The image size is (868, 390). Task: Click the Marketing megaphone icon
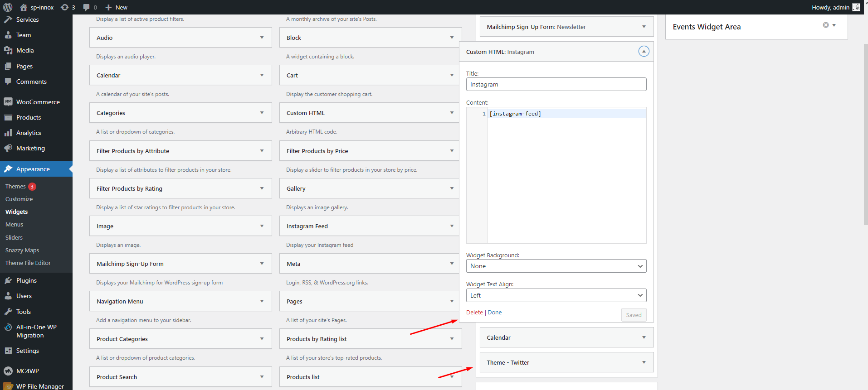(8, 148)
